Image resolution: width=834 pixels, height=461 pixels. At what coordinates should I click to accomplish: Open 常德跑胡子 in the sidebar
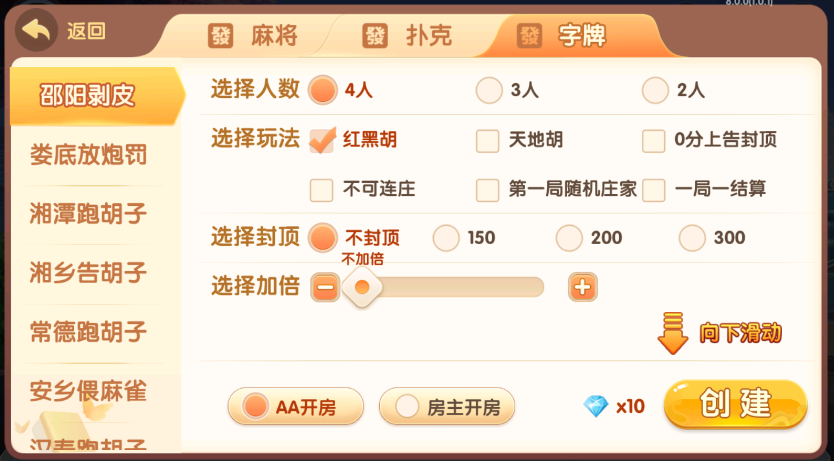(89, 331)
